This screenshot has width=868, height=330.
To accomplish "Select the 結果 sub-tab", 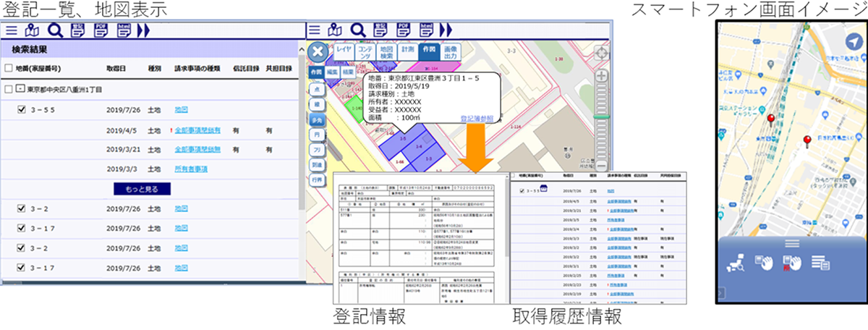I will pyautogui.click(x=349, y=72).
